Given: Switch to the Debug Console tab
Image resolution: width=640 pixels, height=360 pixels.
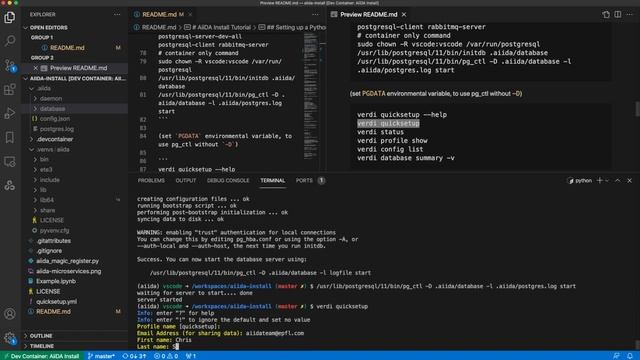Looking at the screenshot, I should [x=228, y=180].
